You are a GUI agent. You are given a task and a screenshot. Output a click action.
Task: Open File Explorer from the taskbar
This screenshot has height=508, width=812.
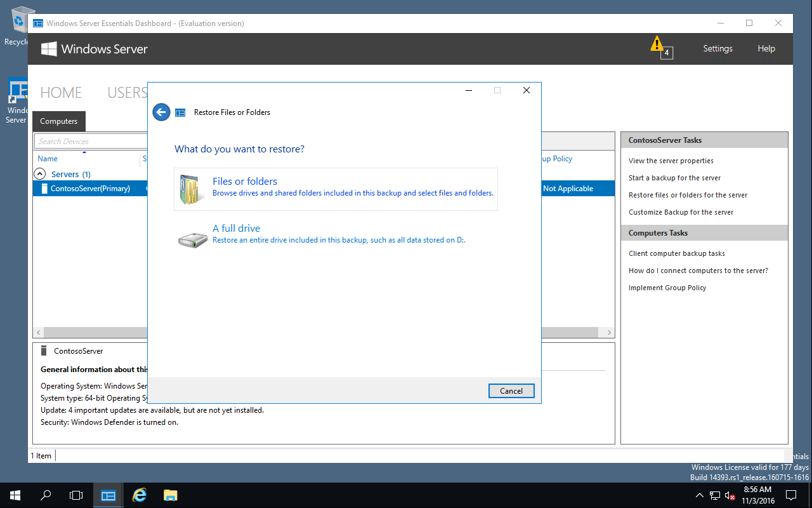170,495
